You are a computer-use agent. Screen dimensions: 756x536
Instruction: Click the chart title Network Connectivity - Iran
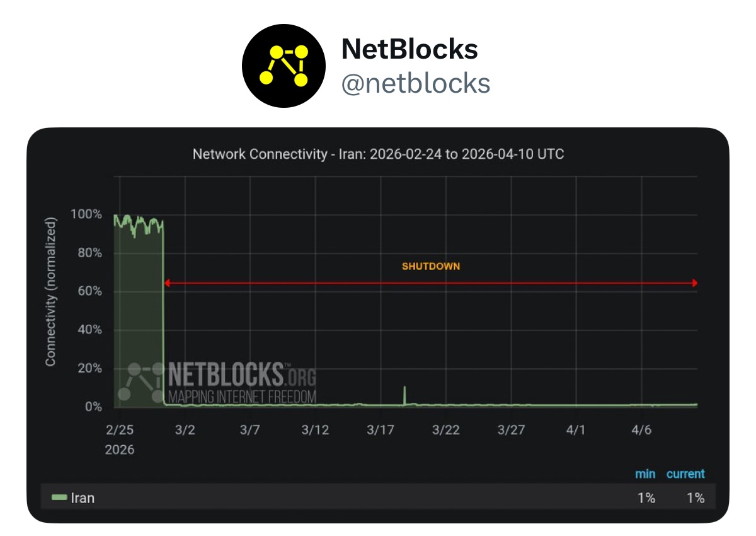[378, 154]
